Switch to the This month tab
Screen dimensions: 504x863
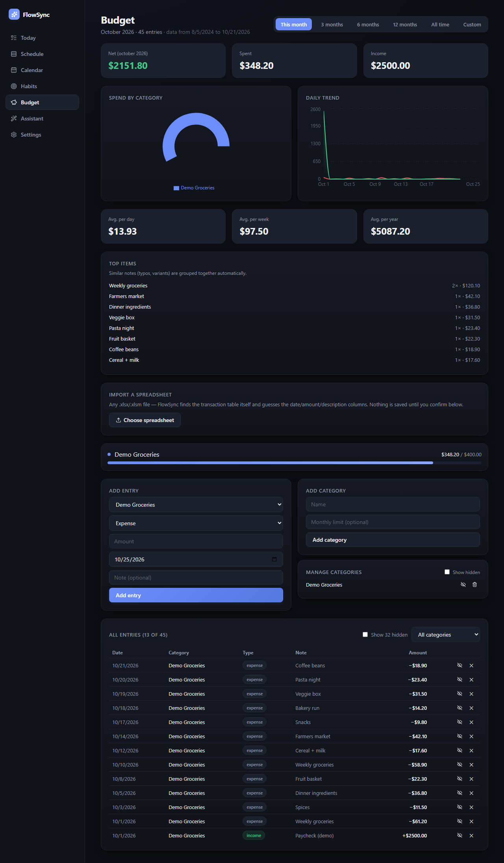[294, 24]
